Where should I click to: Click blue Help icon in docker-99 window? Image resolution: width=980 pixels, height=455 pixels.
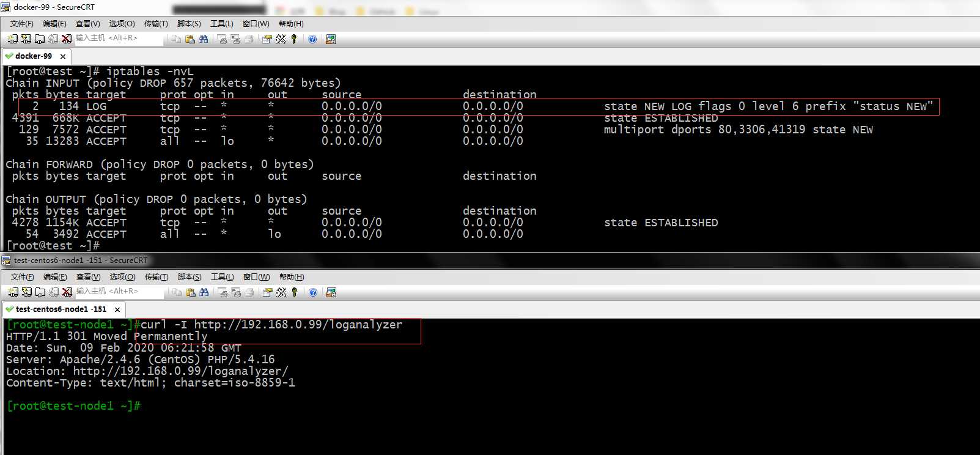coord(312,39)
